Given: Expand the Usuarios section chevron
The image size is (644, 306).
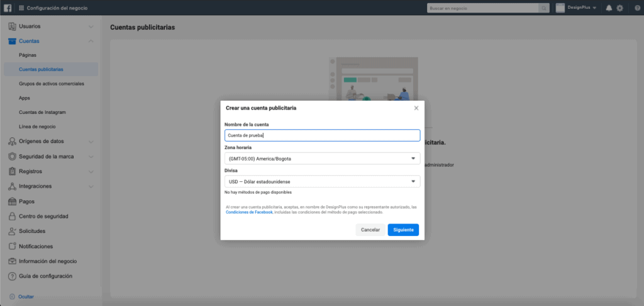Looking at the screenshot, I should tap(91, 26).
